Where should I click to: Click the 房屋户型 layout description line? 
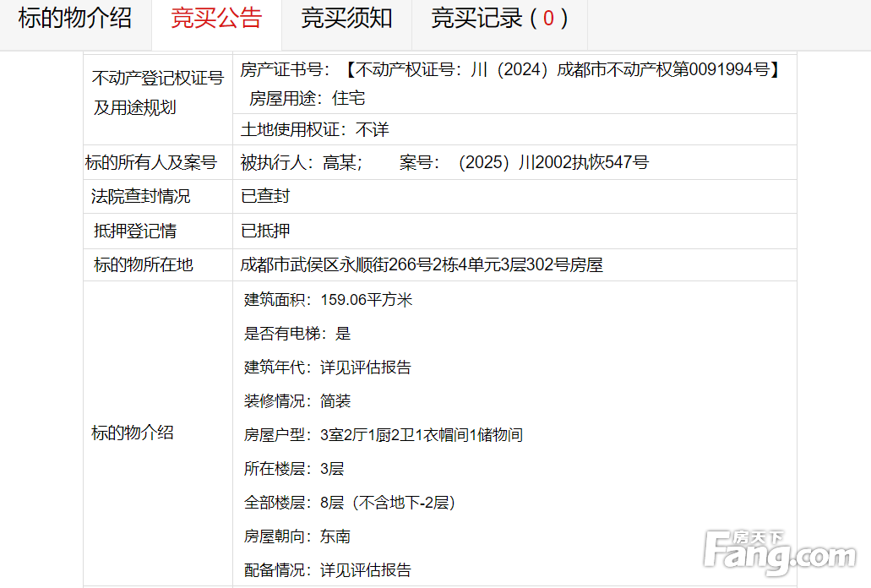384,435
